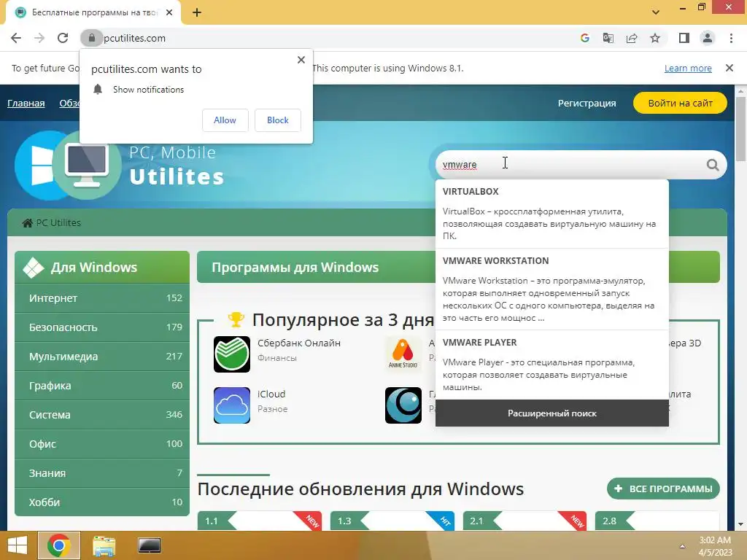The width and height of the screenshot is (747, 560).
Task: Click Все программы button
Action: pos(663,489)
